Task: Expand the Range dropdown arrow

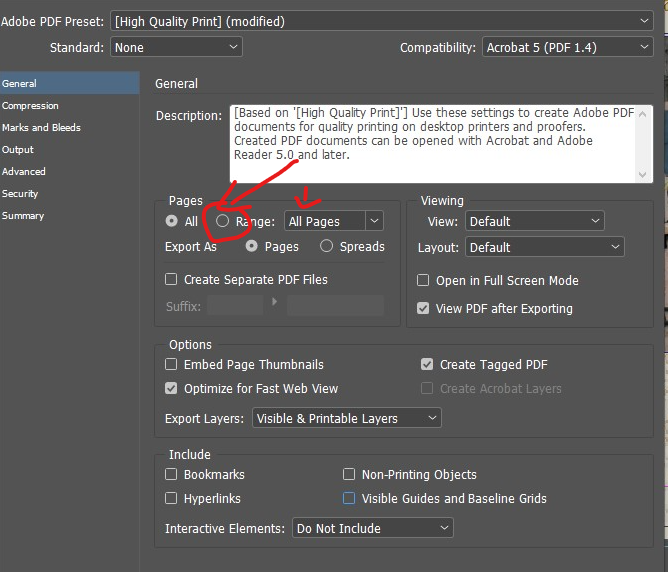Action: point(374,221)
